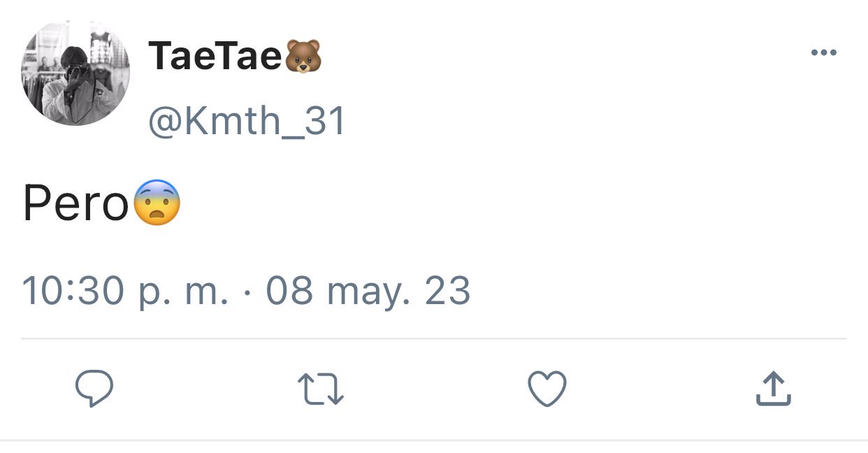Click the bear emoji next to TaeTae
The height and width of the screenshot is (453, 868).
pyautogui.click(x=303, y=56)
